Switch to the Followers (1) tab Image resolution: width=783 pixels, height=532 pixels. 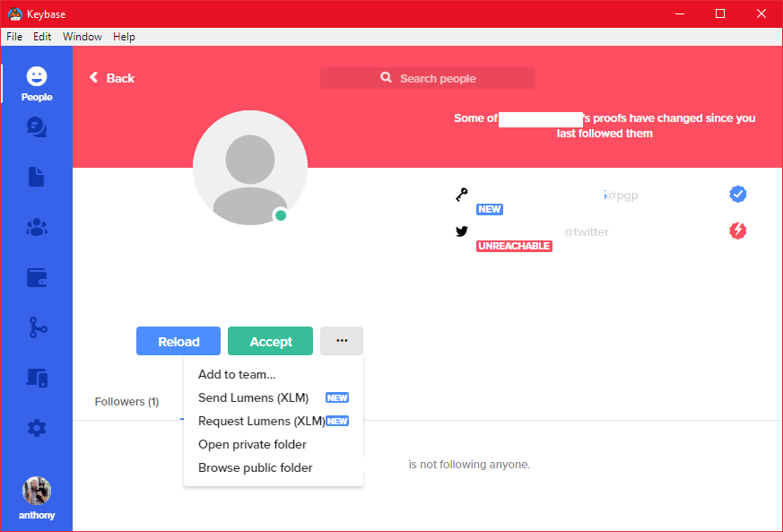click(x=126, y=402)
